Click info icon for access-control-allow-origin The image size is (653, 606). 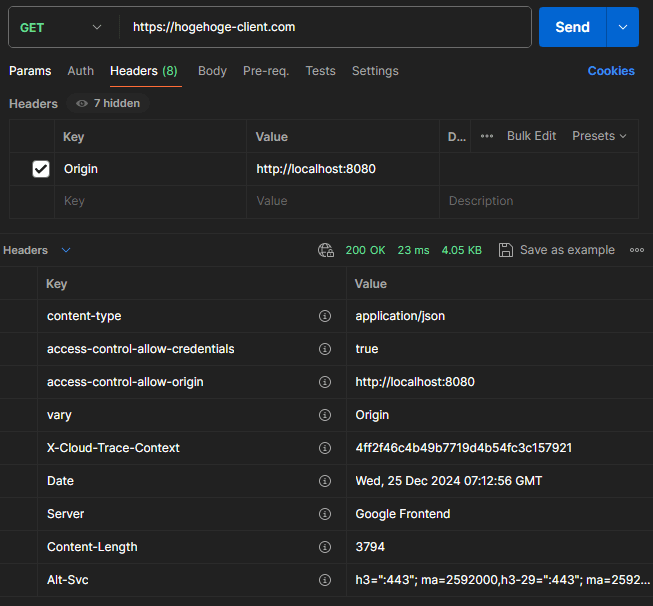point(325,382)
